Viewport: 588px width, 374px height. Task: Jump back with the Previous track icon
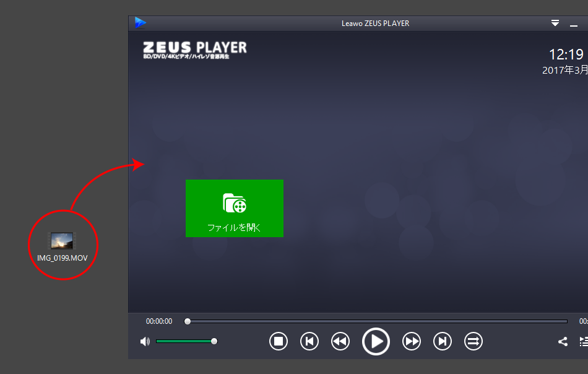click(309, 341)
